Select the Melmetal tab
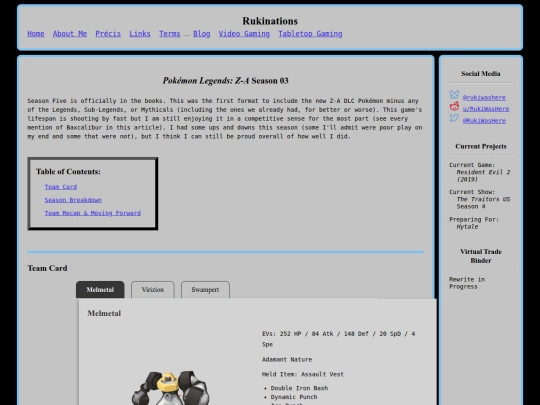Viewport: 540px width, 405px height. coord(100,290)
